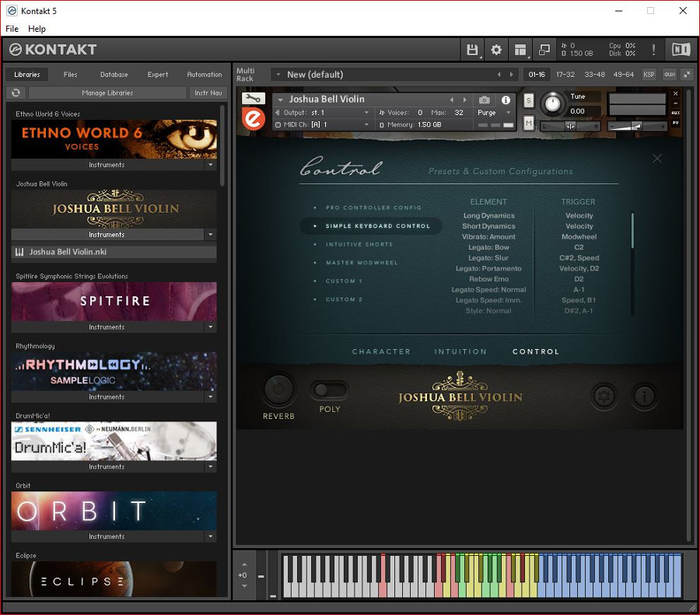Select next instrument arrow beside Joshua Bell Violin
Screen dimensions: 700x615
point(465,100)
